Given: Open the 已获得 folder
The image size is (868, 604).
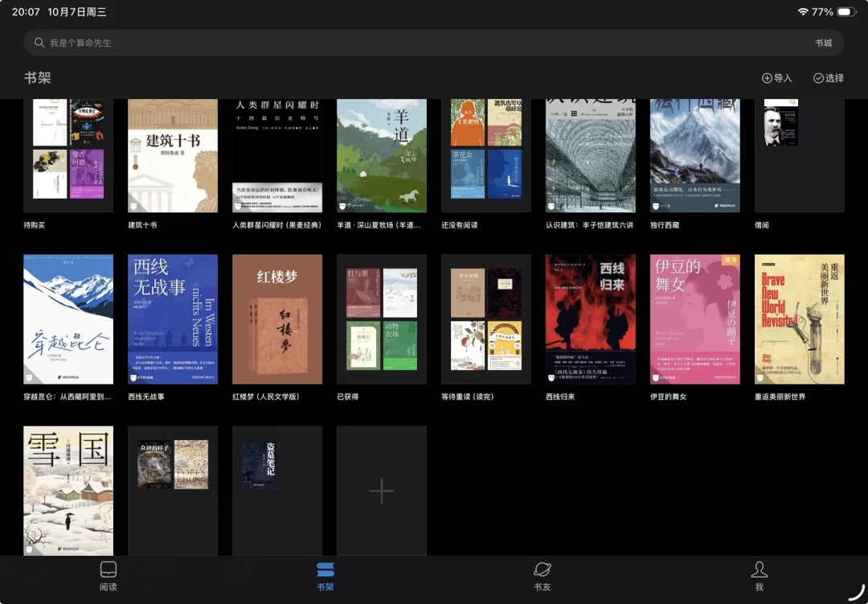Looking at the screenshot, I should click(382, 319).
